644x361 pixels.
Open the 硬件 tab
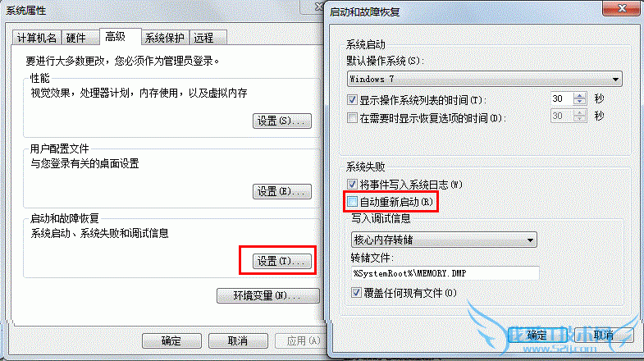(76, 39)
